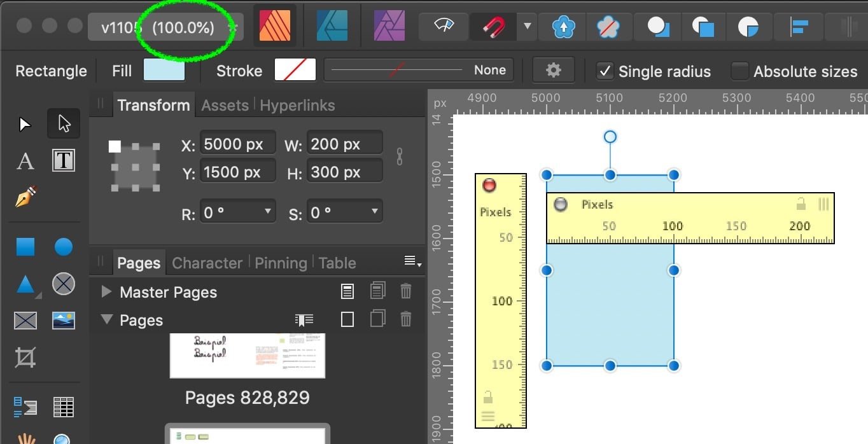Open the alignment options in the toolbar
Viewport: 868px width, 444px height.
tap(799, 27)
